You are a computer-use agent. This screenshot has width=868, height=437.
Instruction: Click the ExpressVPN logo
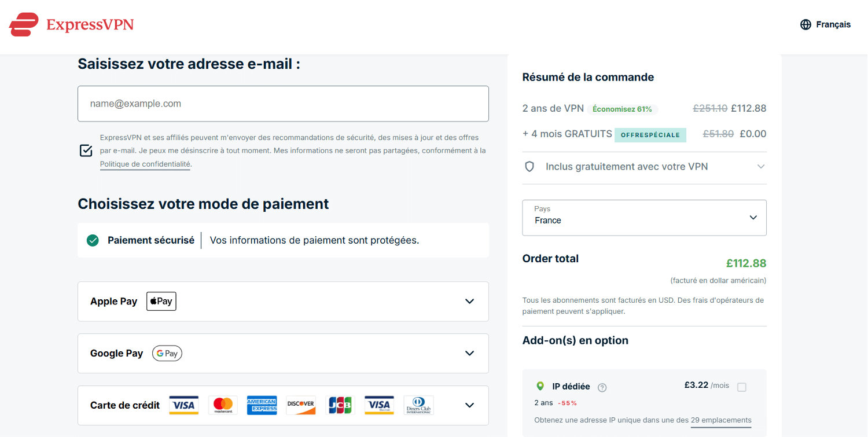click(72, 24)
